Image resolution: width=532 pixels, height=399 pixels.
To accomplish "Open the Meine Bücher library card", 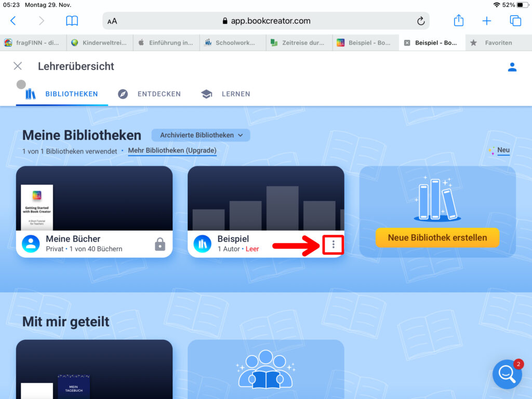I will pyautogui.click(x=94, y=211).
